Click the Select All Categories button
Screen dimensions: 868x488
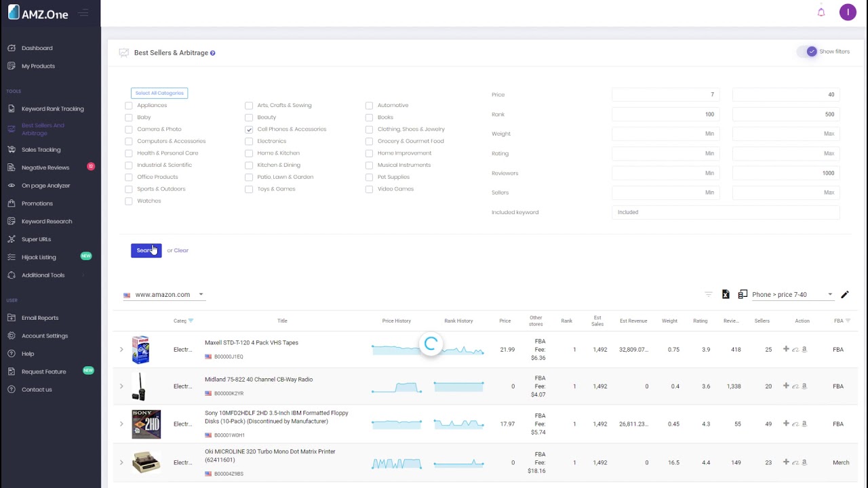point(159,93)
